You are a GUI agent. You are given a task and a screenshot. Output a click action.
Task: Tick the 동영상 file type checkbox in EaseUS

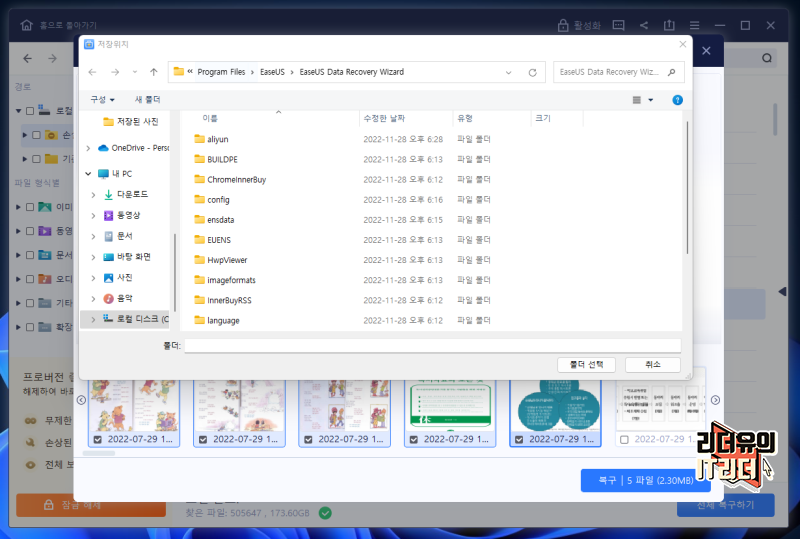tap(30, 231)
